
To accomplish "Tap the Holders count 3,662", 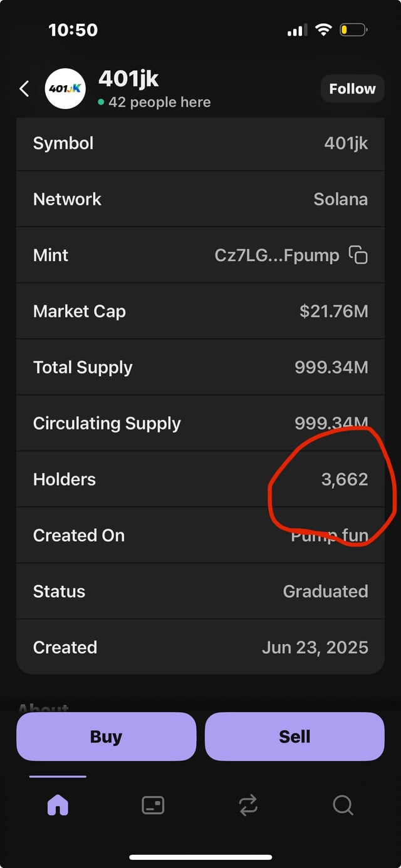I will point(344,479).
